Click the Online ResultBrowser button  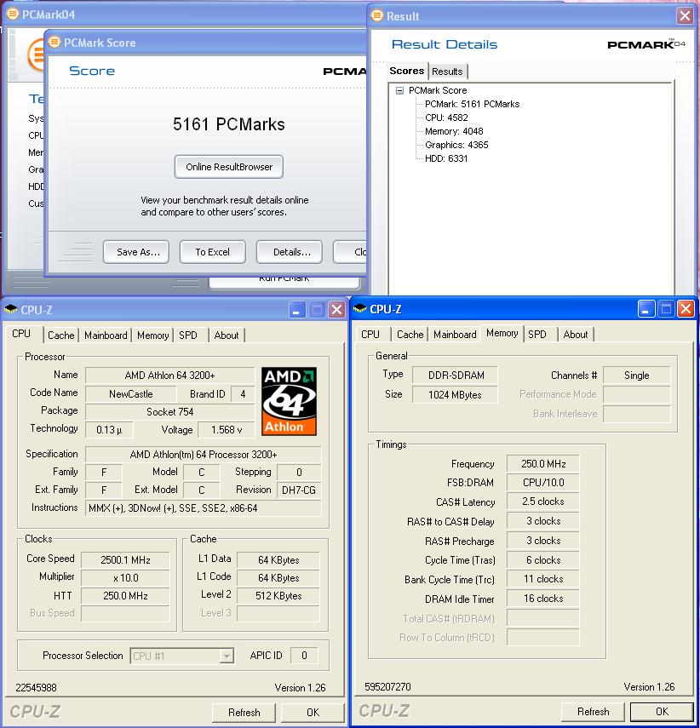[229, 167]
